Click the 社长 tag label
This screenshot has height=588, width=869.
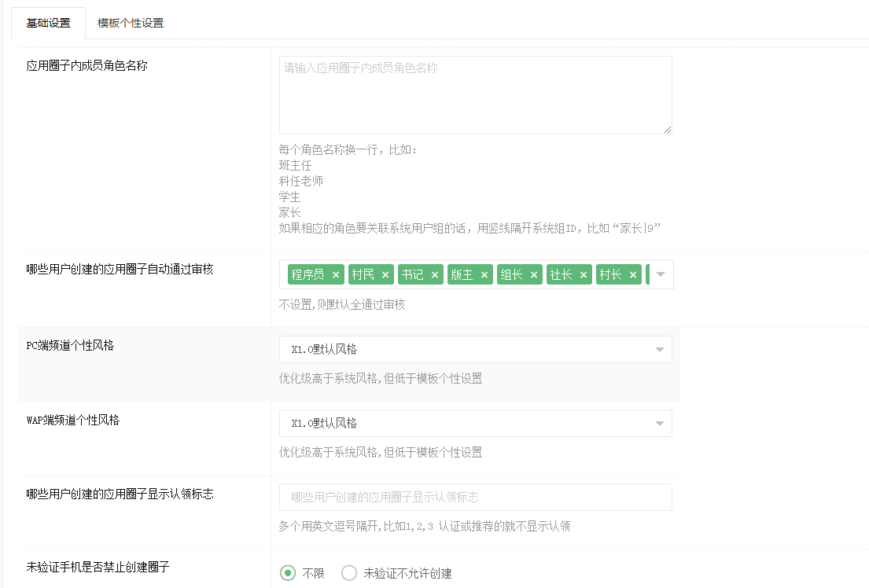561,275
